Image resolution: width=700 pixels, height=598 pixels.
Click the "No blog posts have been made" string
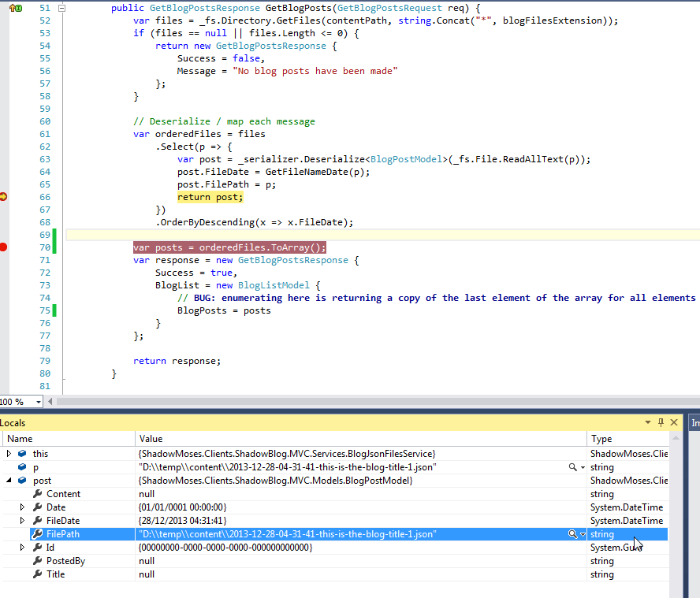coord(315,72)
